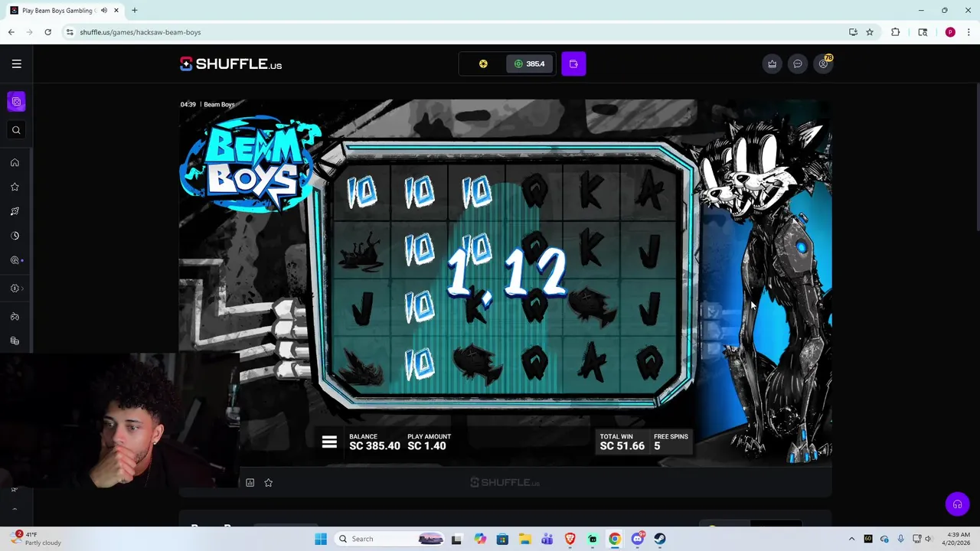The image size is (980, 551).
Task: Open profile icon with 78 badge
Action: [x=824, y=64]
